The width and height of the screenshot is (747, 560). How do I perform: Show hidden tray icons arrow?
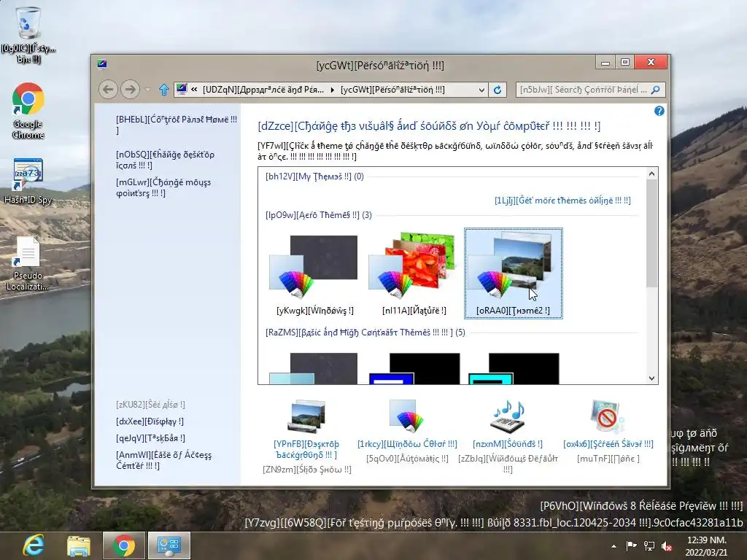pos(614,546)
